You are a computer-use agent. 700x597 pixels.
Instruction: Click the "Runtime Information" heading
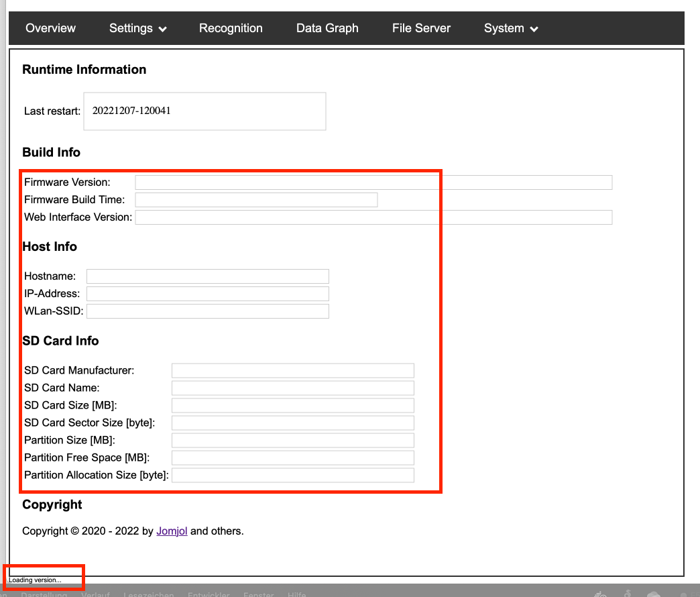(x=84, y=69)
